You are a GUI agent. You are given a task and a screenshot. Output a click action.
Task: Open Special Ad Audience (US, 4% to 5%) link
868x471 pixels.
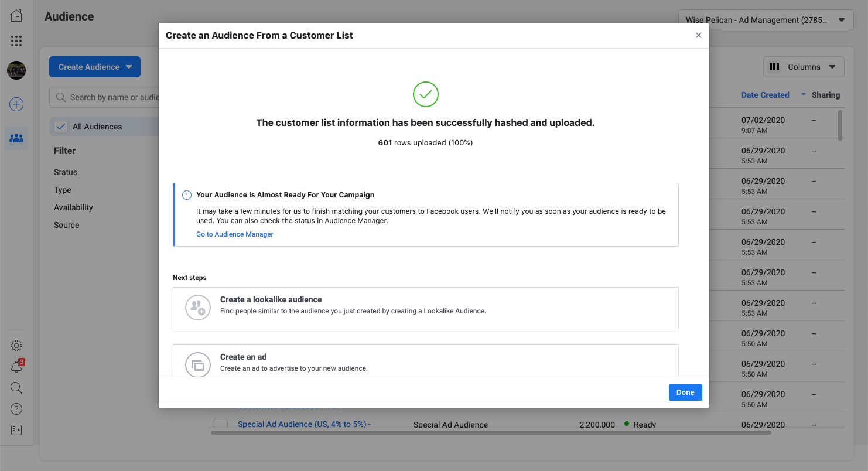304,424
